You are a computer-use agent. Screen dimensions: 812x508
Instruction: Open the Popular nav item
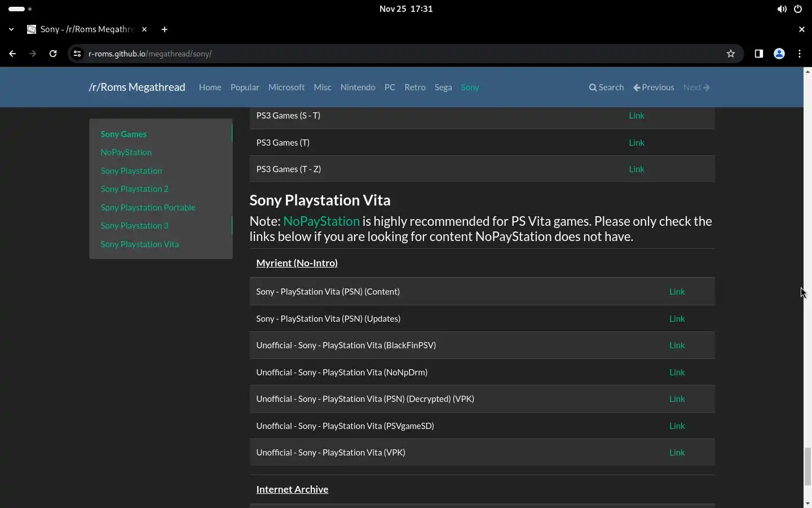click(245, 87)
